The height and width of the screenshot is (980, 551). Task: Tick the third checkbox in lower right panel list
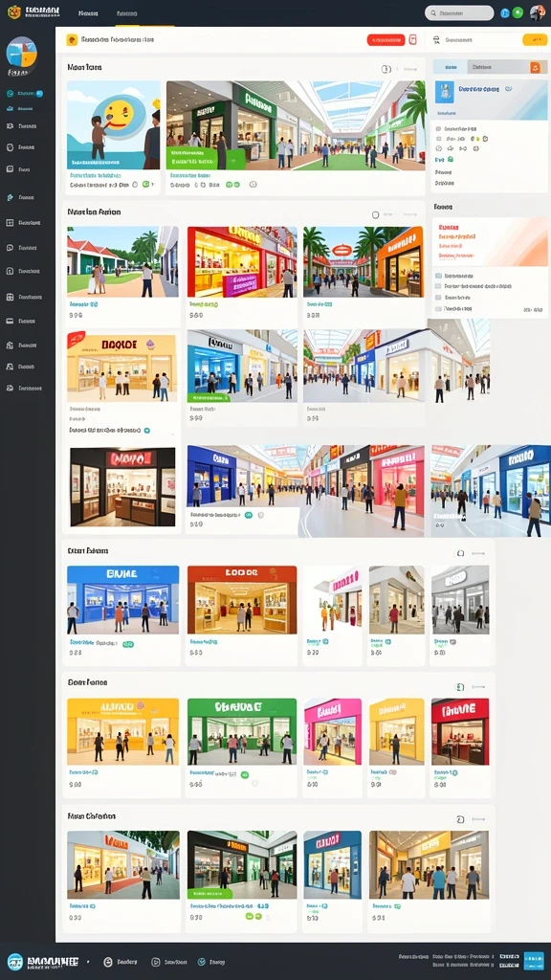tap(438, 298)
